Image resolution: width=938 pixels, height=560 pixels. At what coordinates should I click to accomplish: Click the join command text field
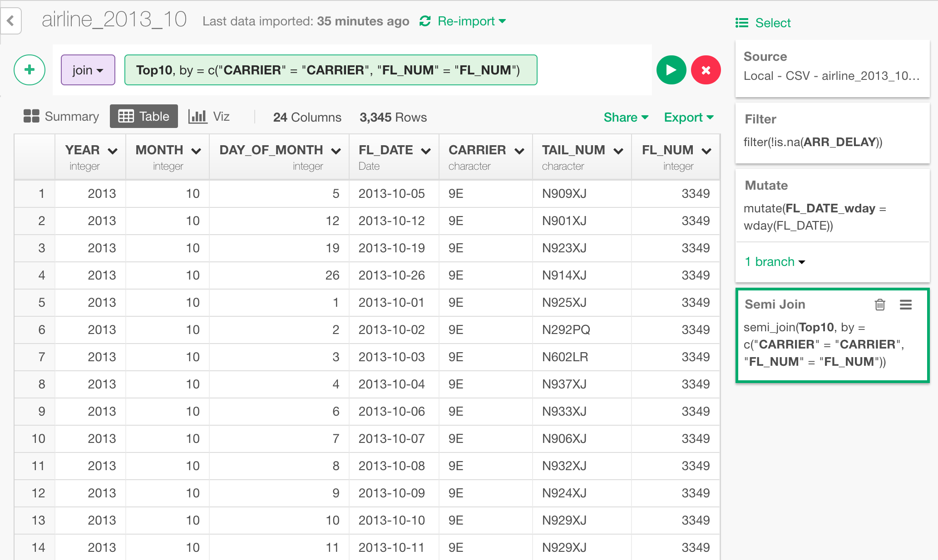(x=331, y=70)
